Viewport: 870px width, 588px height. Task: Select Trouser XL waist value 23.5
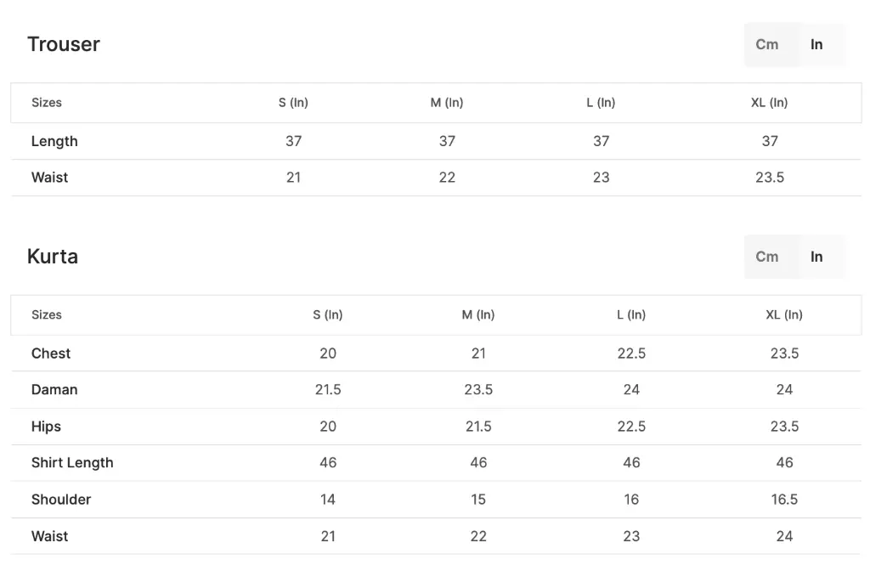point(770,178)
